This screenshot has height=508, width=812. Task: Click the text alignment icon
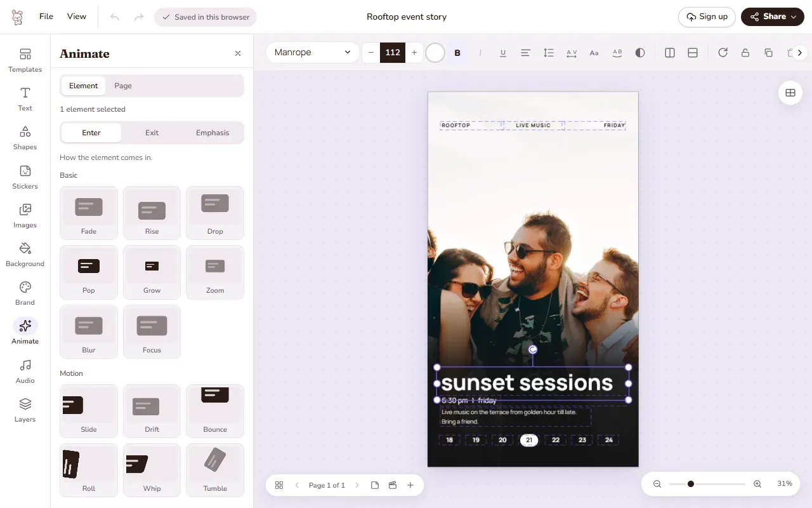coord(525,53)
